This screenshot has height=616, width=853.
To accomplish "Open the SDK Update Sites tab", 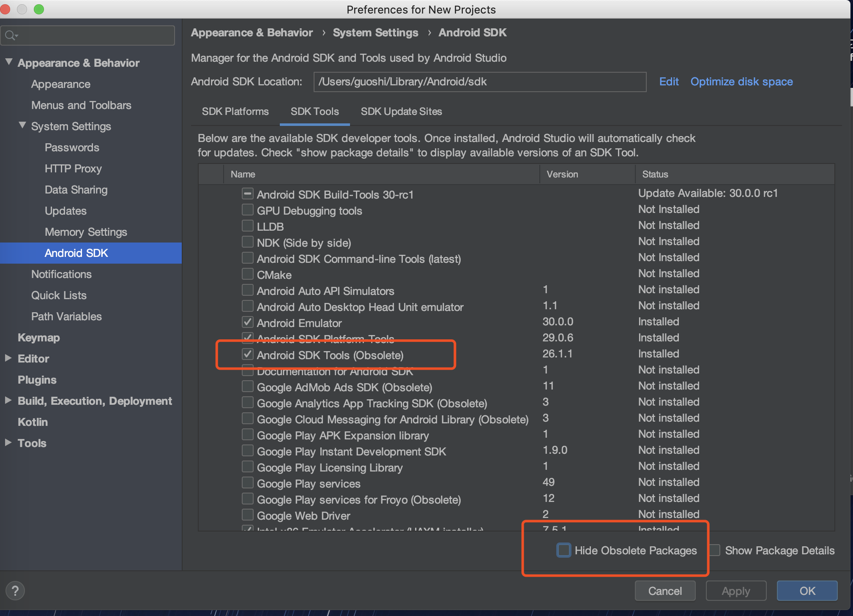I will click(401, 112).
